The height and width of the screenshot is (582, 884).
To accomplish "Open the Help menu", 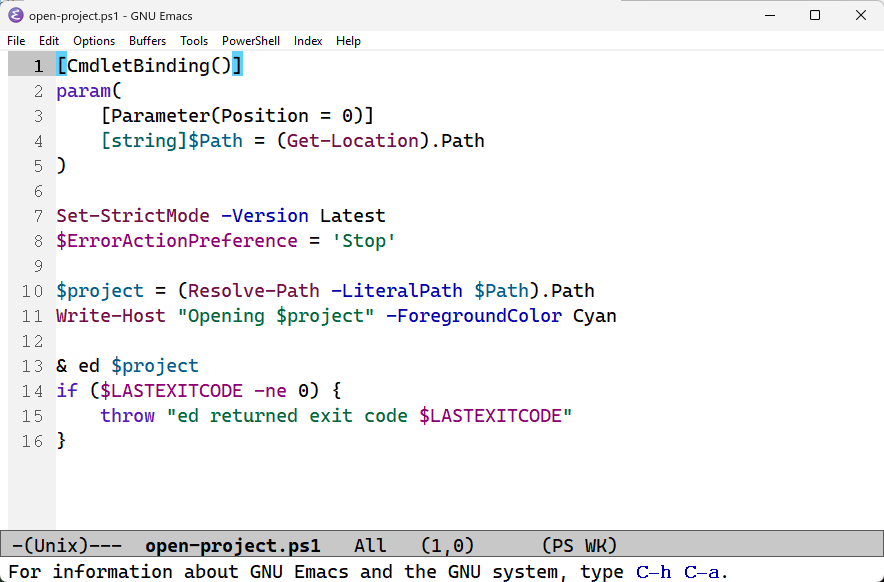I will pyautogui.click(x=348, y=41).
